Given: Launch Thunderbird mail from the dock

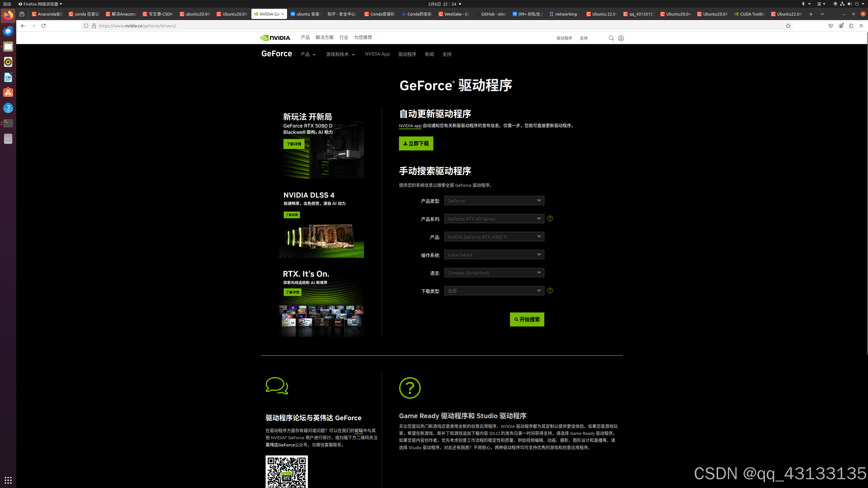Looking at the screenshot, I should coord(8,31).
